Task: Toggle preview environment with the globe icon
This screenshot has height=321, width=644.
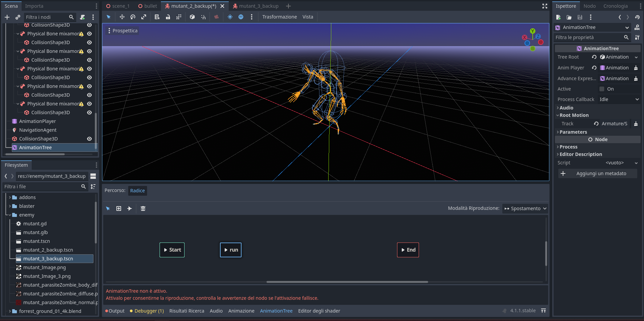Action: point(241,17)
